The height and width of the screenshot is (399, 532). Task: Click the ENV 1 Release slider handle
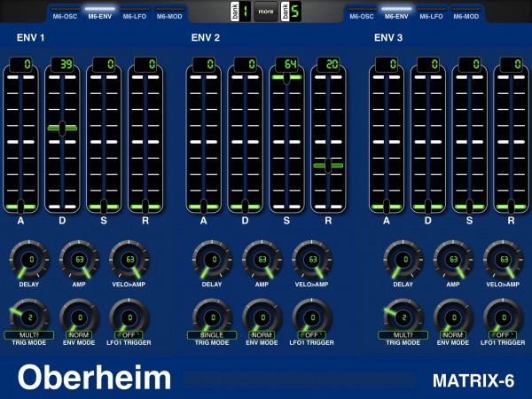point(145,207)
